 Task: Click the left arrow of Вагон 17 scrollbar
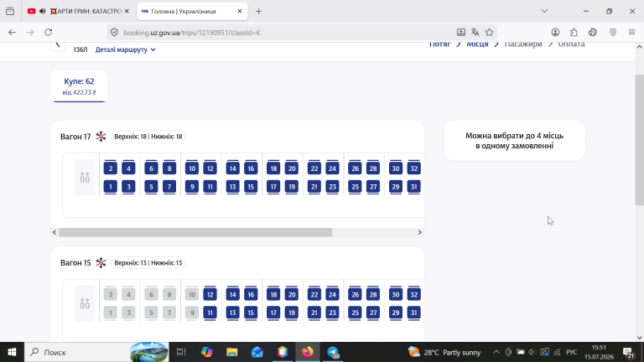[55, 232]
